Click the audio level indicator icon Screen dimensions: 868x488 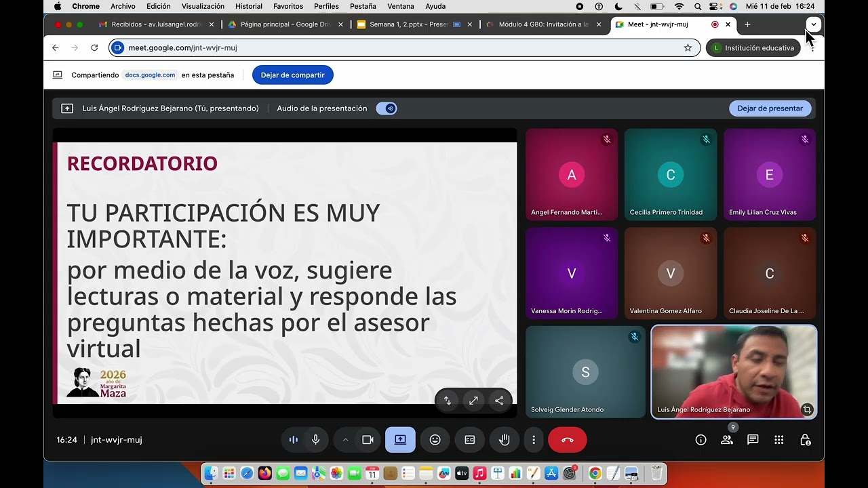click(293, 440)
